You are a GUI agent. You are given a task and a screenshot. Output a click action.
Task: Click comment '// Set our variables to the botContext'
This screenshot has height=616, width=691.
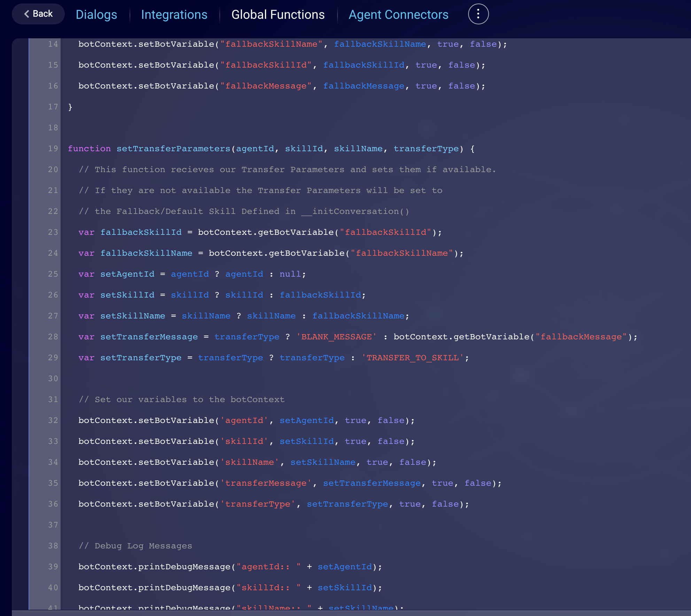click(182, 400)
